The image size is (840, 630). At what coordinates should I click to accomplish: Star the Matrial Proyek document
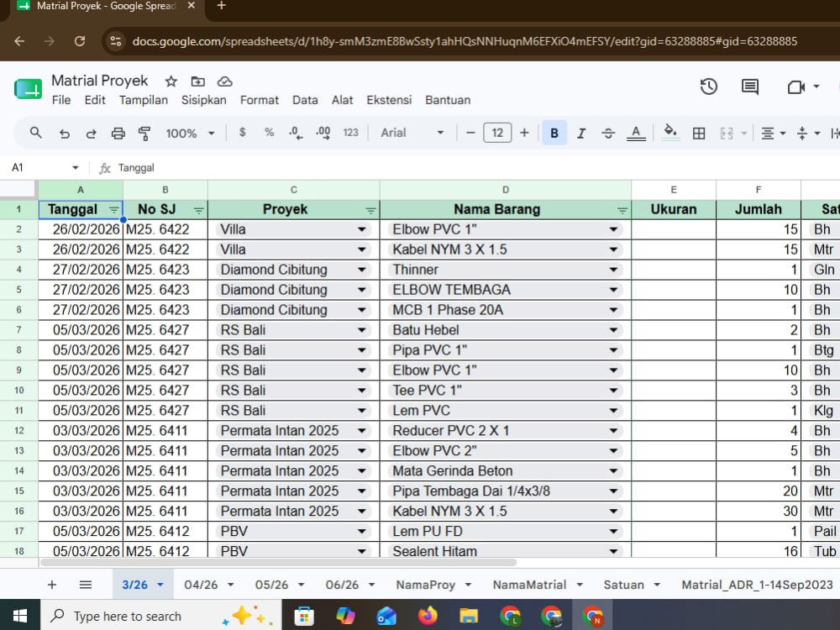click(171, 81)
